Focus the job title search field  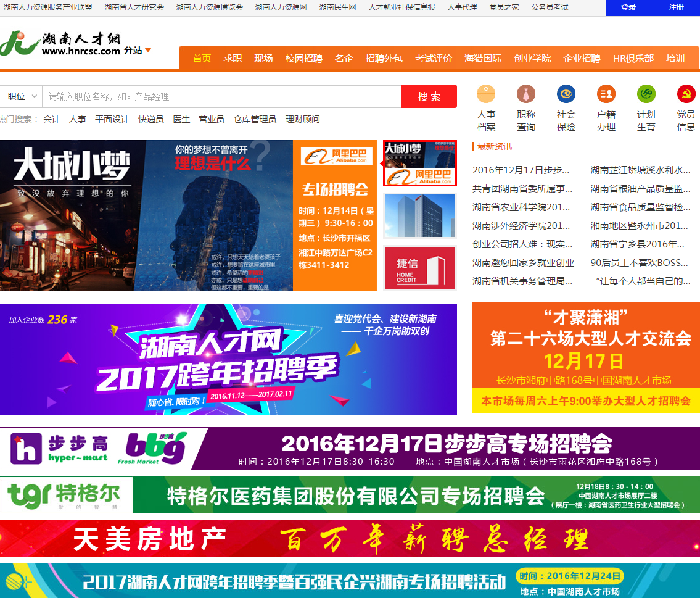[222, 96]
